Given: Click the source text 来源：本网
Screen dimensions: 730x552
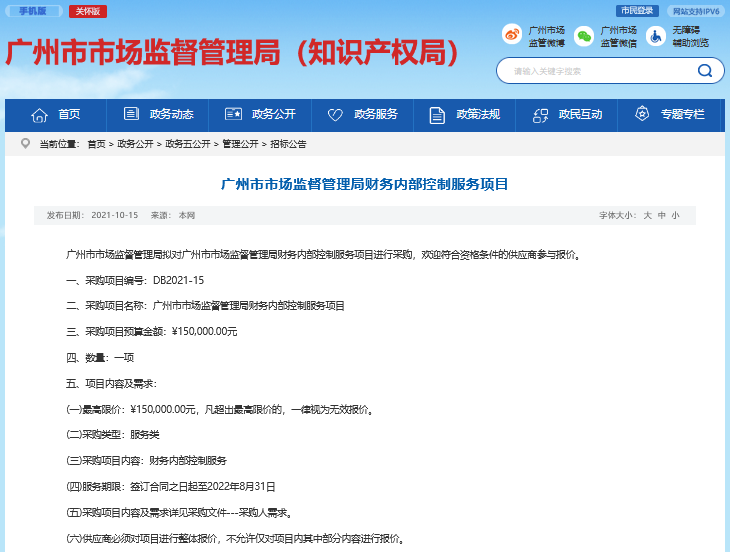Looking at the screenshot, I should [x=173, y=215].
